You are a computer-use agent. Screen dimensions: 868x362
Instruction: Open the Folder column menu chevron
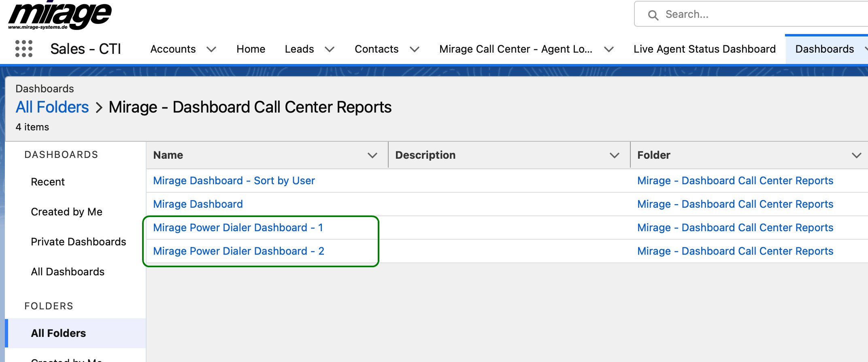[856, 155]
